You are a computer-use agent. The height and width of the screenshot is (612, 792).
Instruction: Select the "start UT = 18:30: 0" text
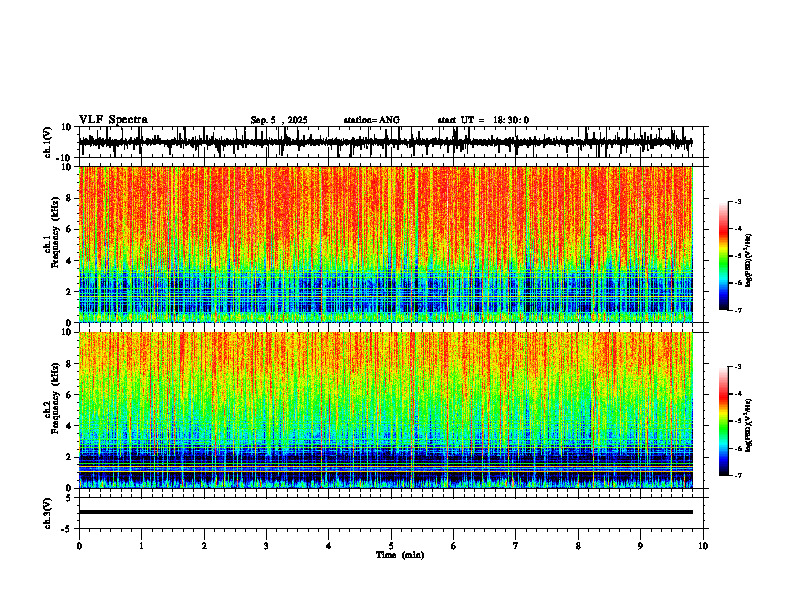(x=483, y=120)
